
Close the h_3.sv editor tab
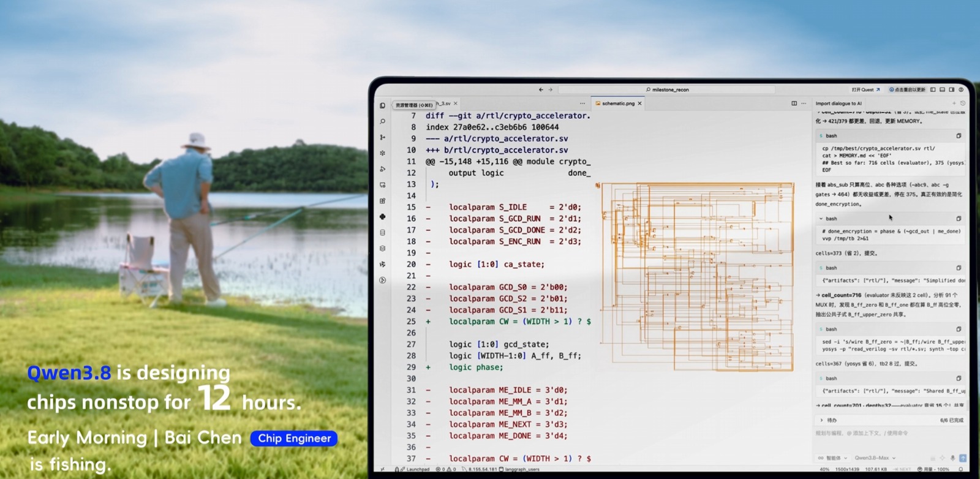point(456,104)
